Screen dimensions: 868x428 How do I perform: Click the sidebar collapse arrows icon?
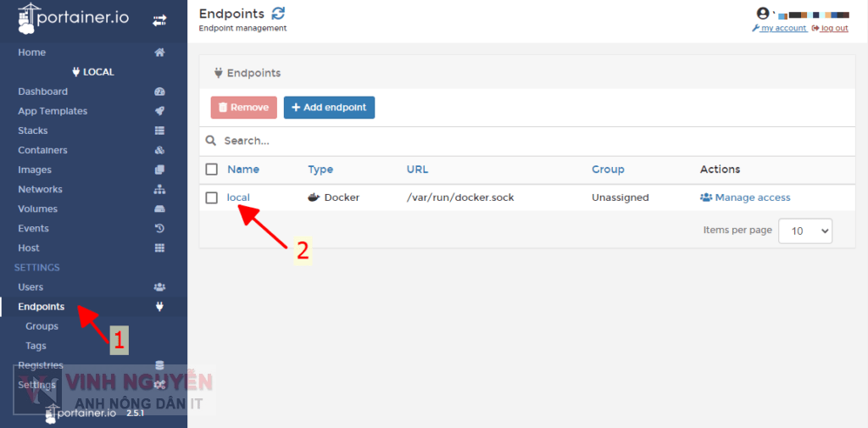pos(159,20)
